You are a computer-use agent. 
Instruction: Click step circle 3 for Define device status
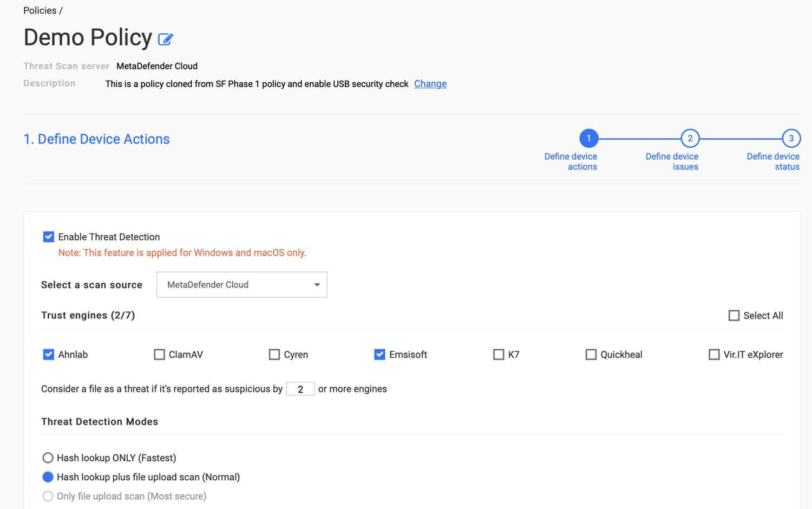(x=791, y=138)
